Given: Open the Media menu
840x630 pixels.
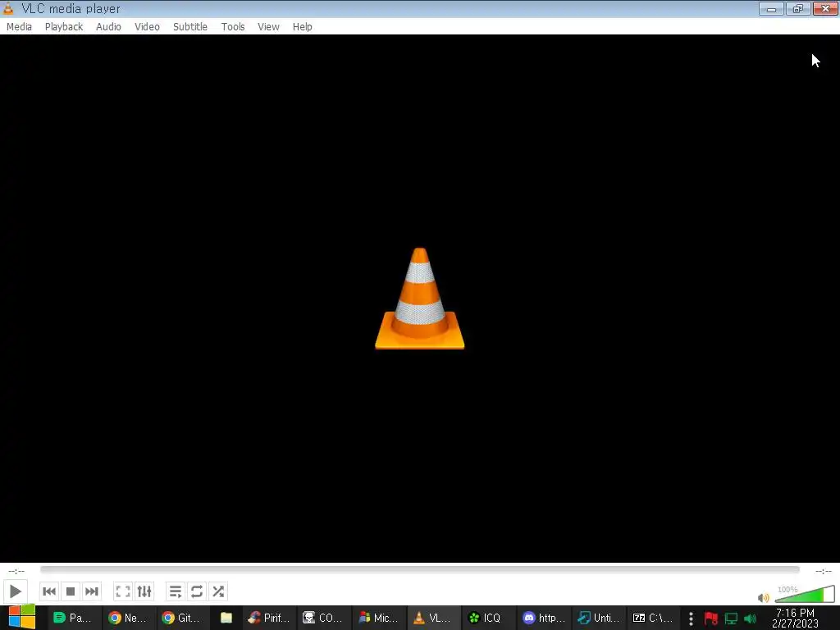Looking at the screenshot, I should (20, 27).
